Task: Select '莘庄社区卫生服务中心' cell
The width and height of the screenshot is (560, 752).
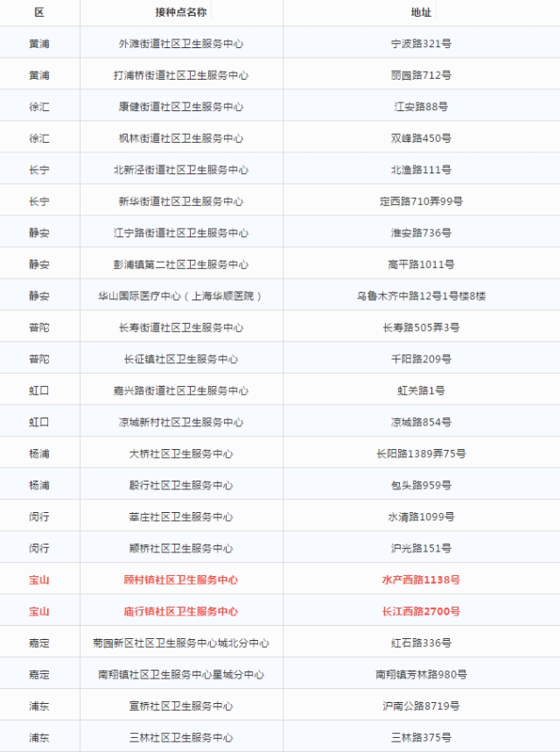Action: click(x=181, y=517)
